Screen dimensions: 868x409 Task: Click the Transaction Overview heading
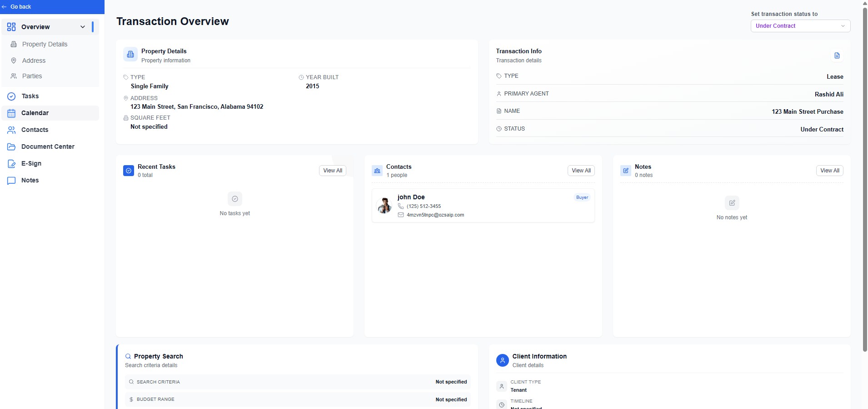point(173,21)
